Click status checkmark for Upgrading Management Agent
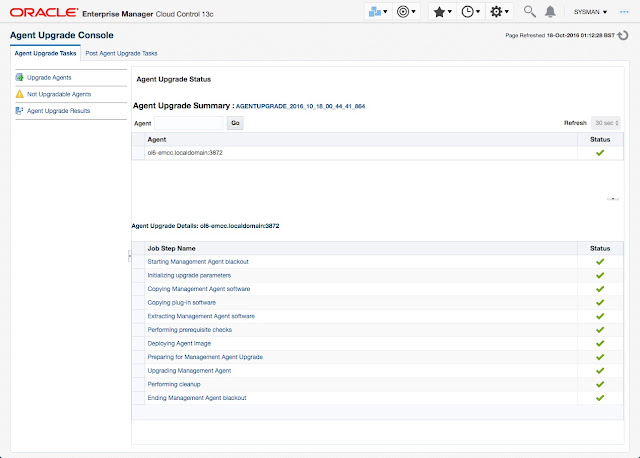640x458 pixels. pyautogui.click(x=600, y=371)
